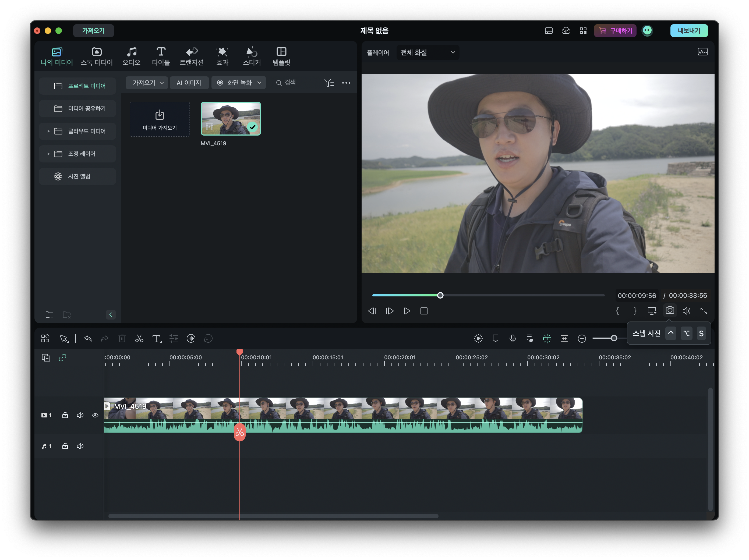
Task: Expand the 클라우드 미디어 folder
Action: 48,131
